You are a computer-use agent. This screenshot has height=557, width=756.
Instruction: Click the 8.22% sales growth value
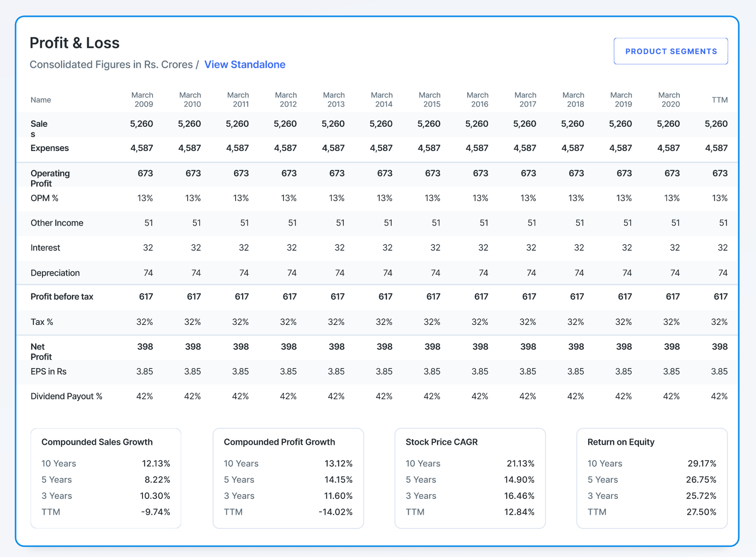pyautogui.click(x=157, y=479)
